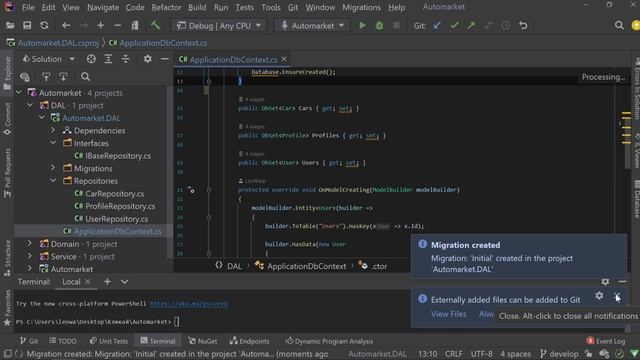Open the Unit Tests tool window tab
Image resolution: width=640 pixels, height=360 pixels.
point(109,341)
